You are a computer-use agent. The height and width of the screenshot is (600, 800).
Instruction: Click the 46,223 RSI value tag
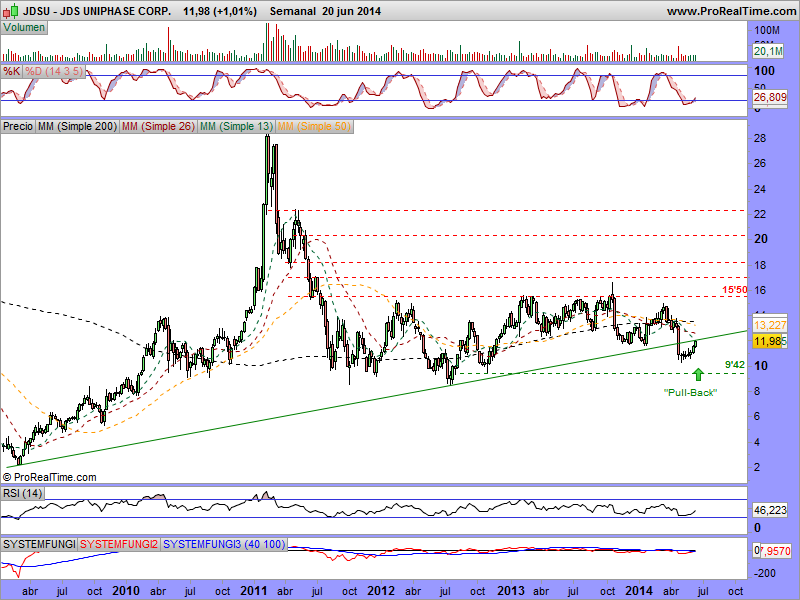tap(770, 510)
